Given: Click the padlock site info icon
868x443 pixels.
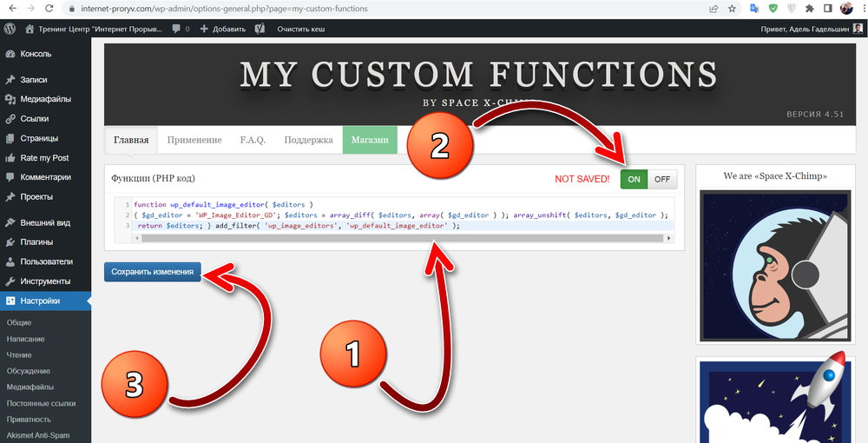Looking at the screenshot, I should click(x=72, y=9).
